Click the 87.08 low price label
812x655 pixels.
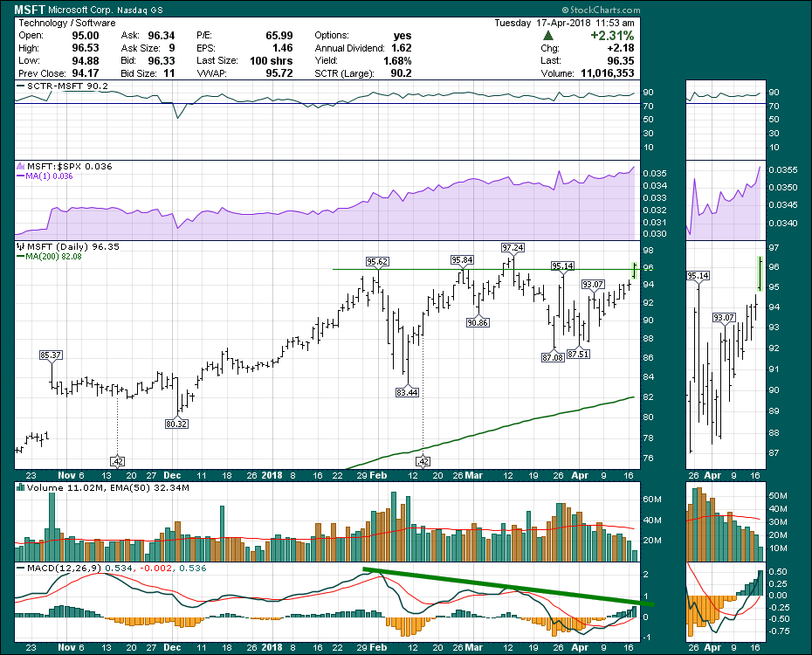(553, 357)
